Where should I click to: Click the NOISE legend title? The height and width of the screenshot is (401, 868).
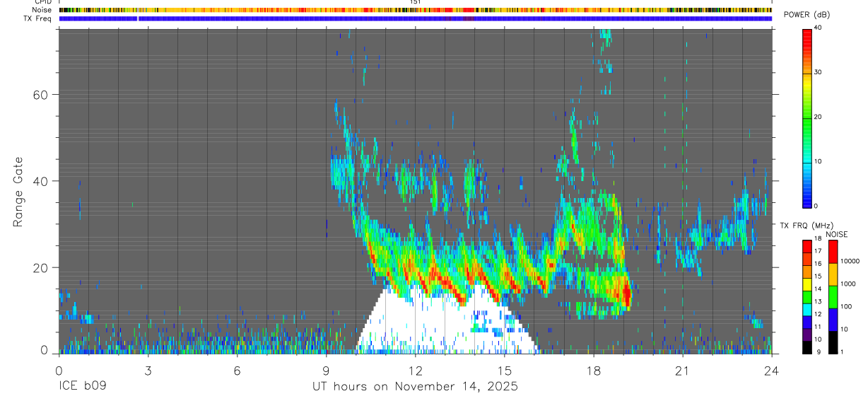[x=838, y=234]
